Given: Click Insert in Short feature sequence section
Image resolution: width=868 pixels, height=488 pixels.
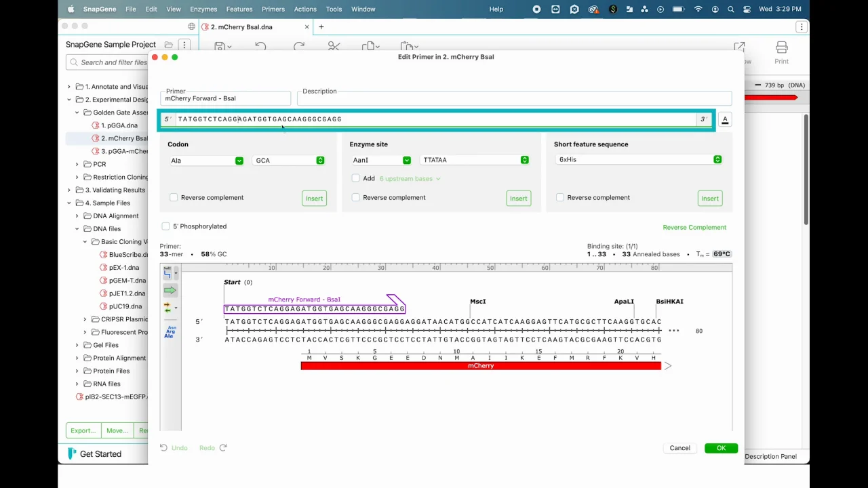Looking at the screenshot, I should tap(709, 199).
